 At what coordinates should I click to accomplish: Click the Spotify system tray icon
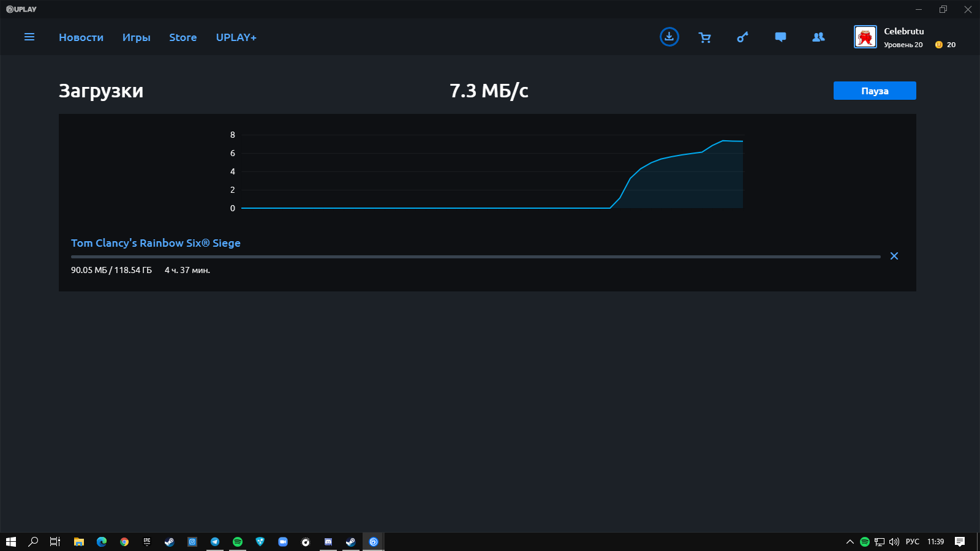[x=865, y=542]
